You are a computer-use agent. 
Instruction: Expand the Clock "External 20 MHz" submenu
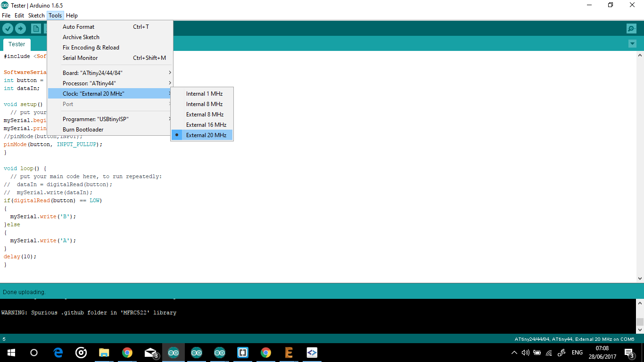pos(110,94)
